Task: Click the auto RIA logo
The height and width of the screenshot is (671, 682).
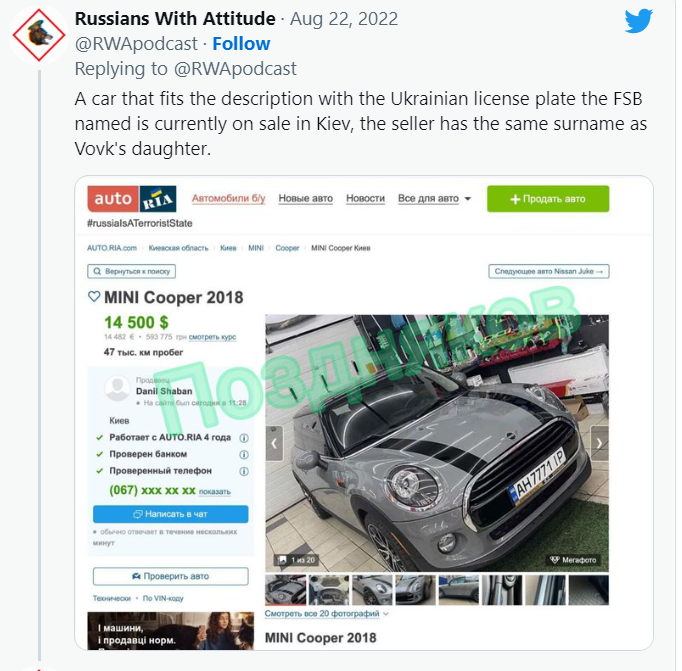Action: coord(132,199)
